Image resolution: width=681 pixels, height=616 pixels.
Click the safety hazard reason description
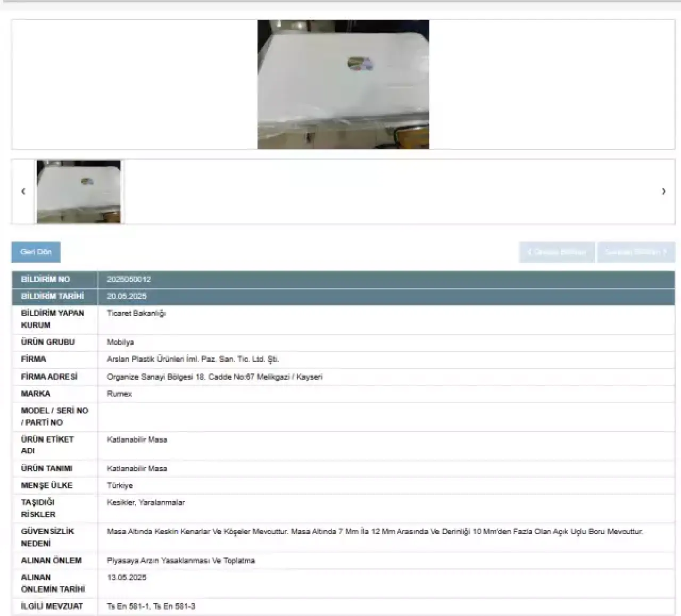[375, 531]
